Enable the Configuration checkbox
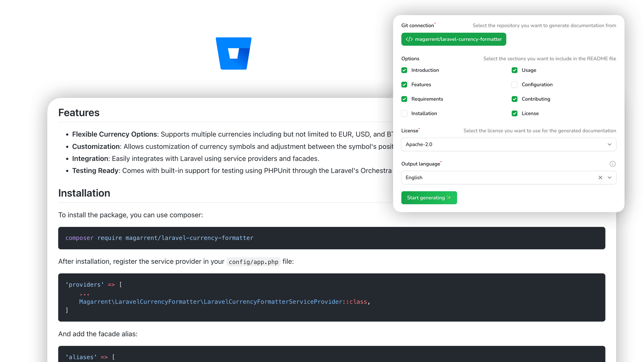 [515, 84]
